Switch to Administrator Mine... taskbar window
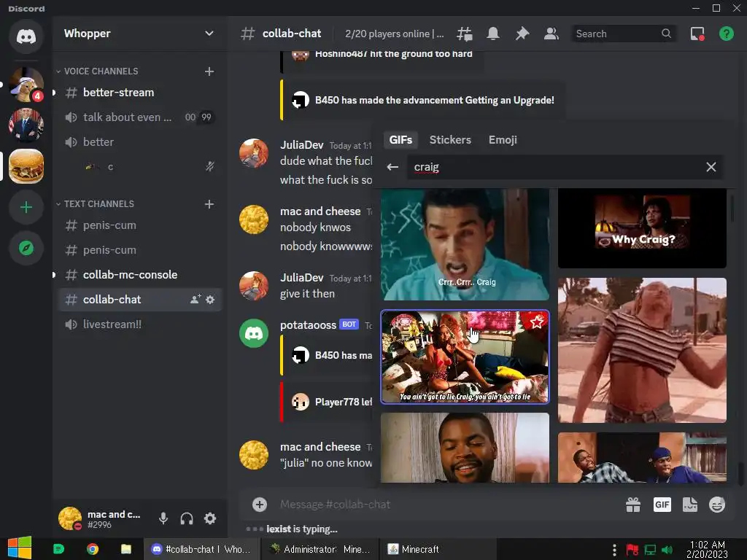 pos(320,549)
